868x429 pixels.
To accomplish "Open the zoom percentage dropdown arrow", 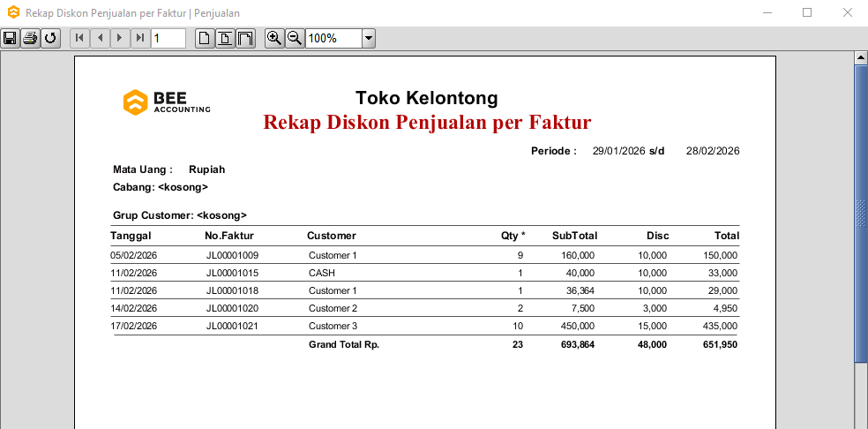I will [369, 38].
